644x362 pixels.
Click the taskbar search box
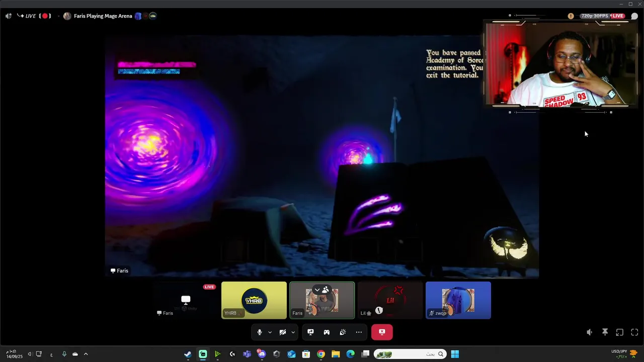(x=410, y=354)
